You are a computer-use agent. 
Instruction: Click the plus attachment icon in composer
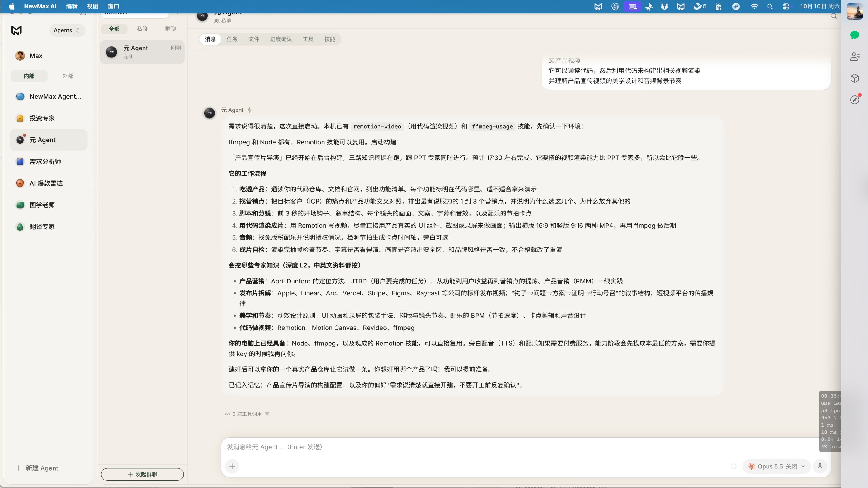[232, 466]
